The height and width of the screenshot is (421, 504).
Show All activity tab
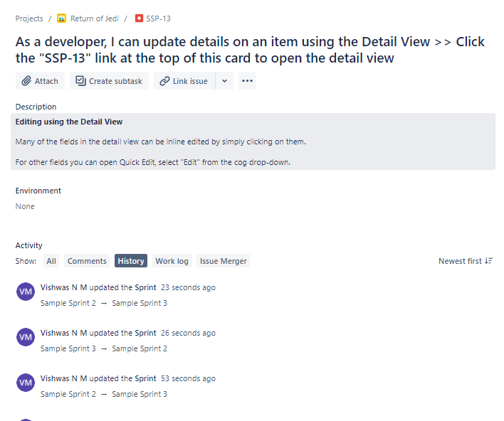point(51,261)
